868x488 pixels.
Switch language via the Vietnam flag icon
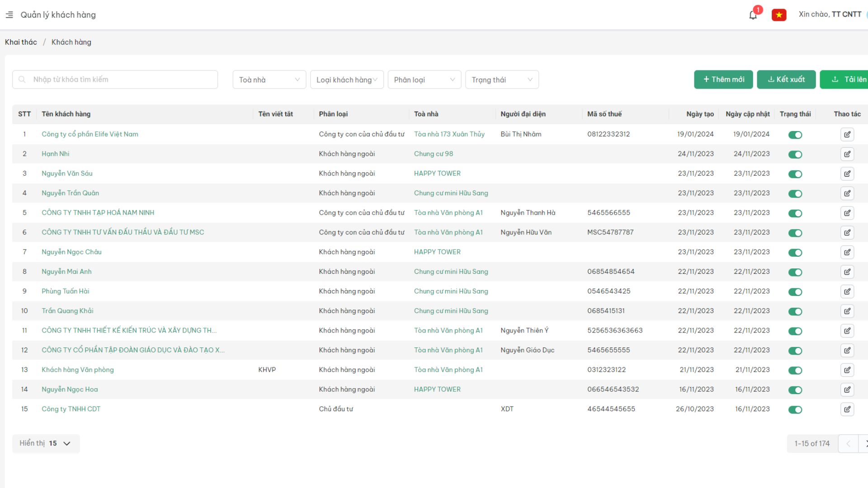pyautogui.click(x=779, y=15)
